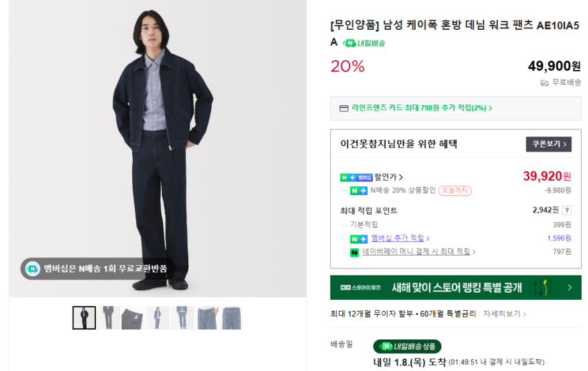
Task: Click the 내일배송 상품 green badge
Action: 407,346
